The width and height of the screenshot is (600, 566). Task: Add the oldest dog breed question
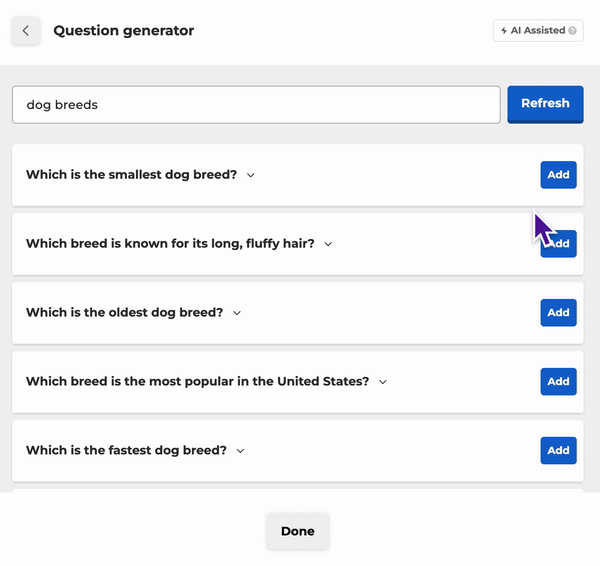click(558, 313)
